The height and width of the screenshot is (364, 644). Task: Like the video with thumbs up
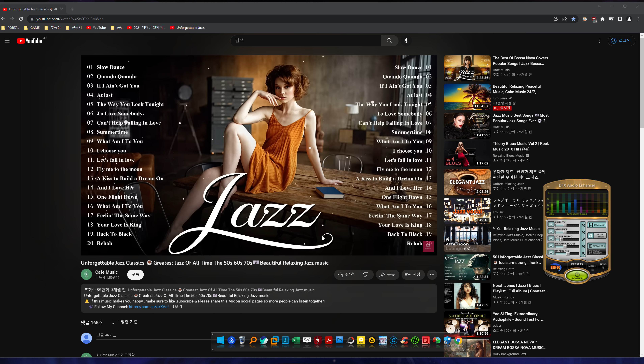[346, 275]
